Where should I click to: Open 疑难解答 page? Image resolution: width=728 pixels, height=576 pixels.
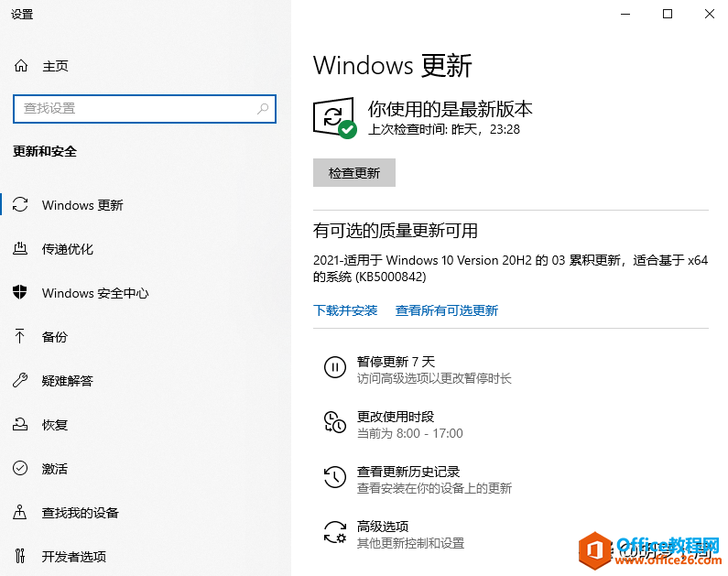[x=68, y=381]
